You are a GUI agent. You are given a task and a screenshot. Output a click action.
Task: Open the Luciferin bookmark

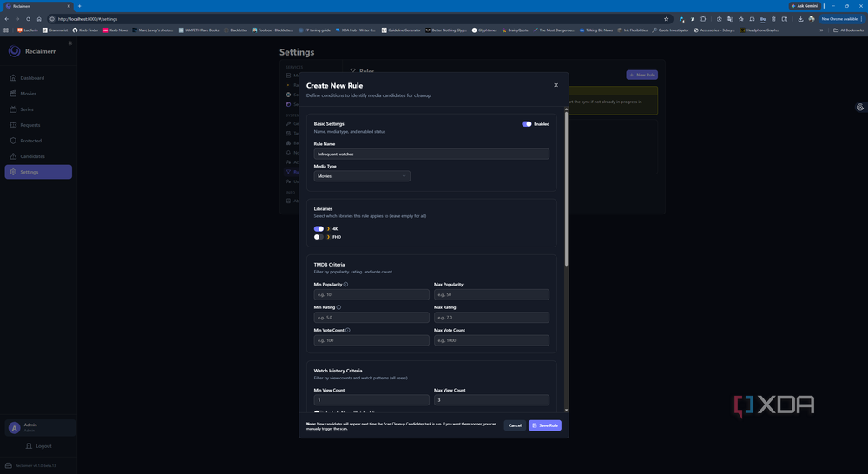point(28,30)
